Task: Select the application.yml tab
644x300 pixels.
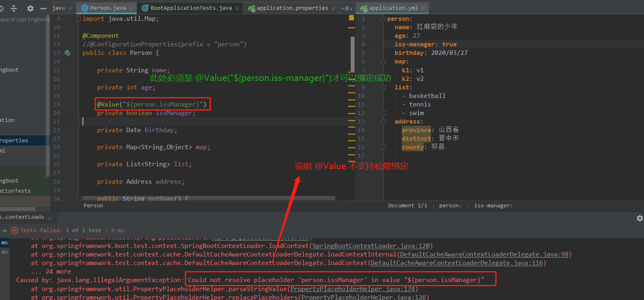Action: [x=393, y=8]
